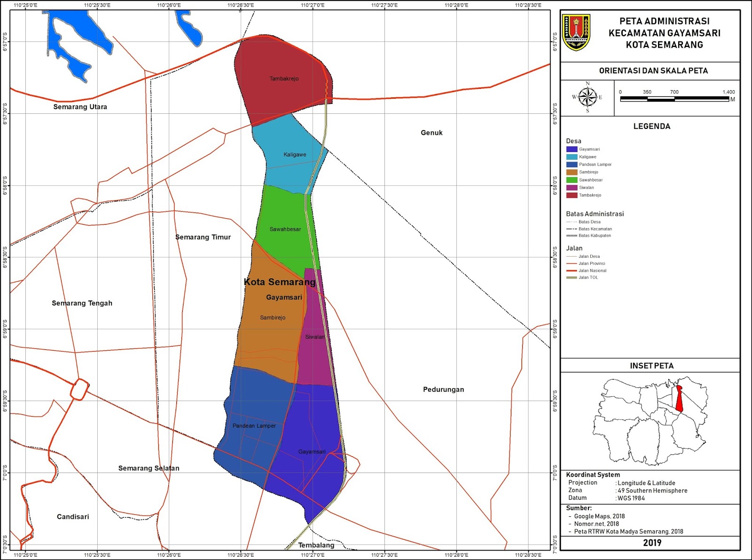
Task: Click the Kaligawe legend color swatch
Action: pos(572,157)
